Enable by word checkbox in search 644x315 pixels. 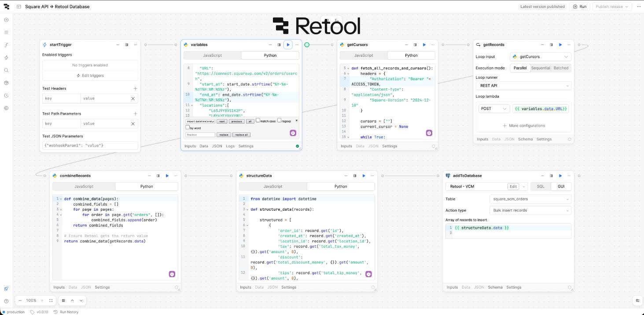click(x=188, y=128)
